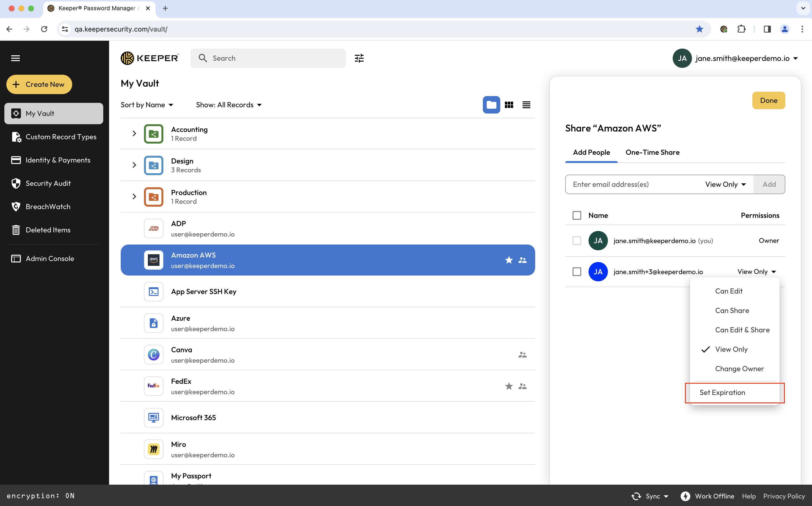Check box for jane.smith@keeperdemo.io (you) row
The width and height of the screenshot is (812, 506).
coord(577,241)
